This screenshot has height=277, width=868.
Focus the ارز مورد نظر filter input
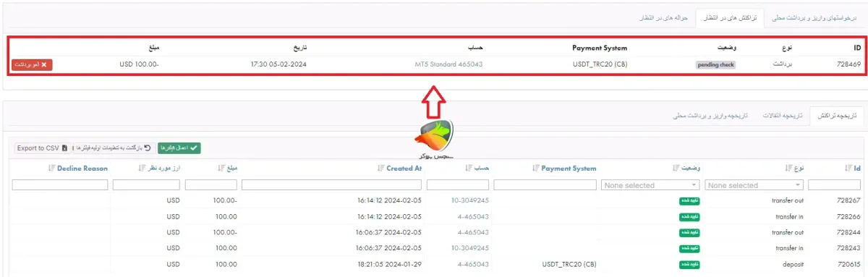tap(147, 185)
